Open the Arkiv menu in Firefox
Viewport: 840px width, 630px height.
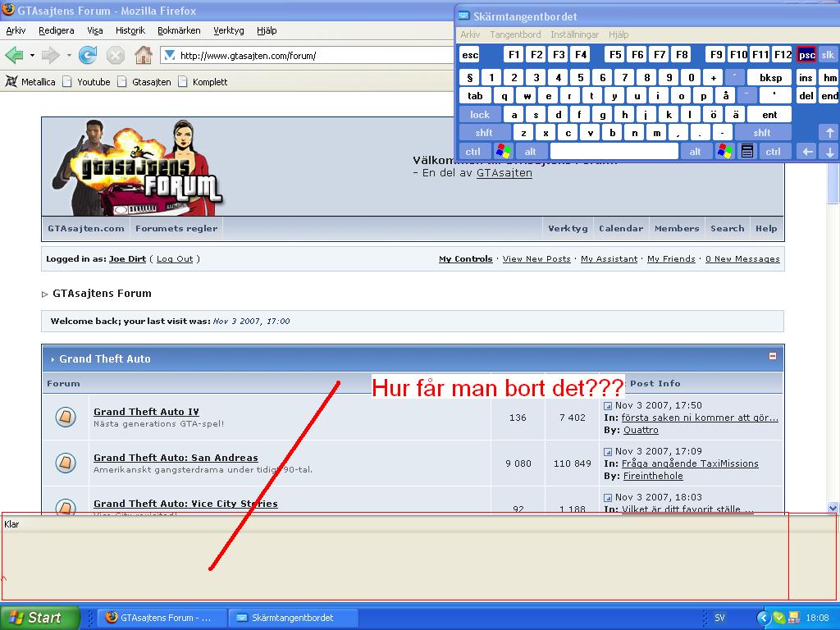(x=16, y=30)
